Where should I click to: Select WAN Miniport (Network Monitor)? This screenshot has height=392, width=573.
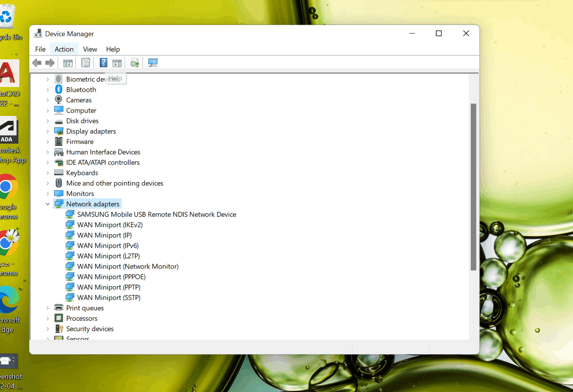pos(128,266)
